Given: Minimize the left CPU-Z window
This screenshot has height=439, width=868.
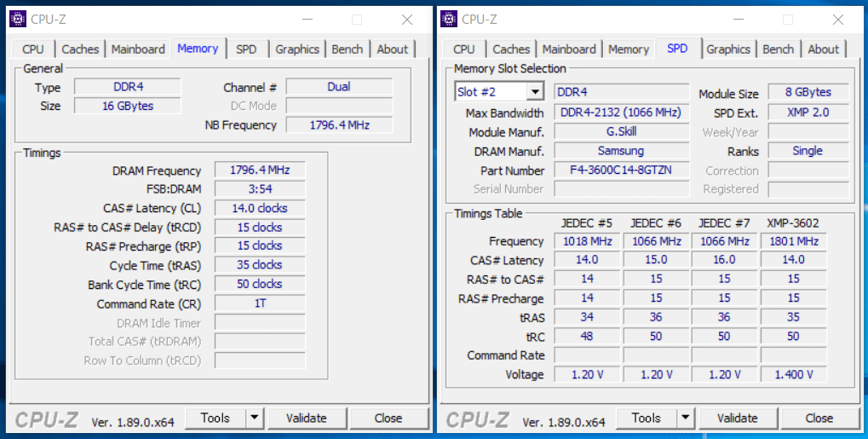Looking at the screenshot, I should pos(308,20).
